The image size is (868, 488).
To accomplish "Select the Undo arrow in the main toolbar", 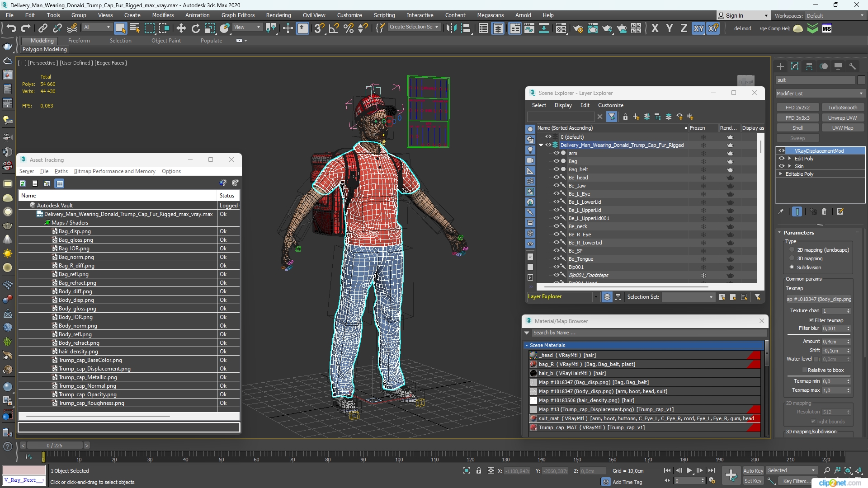I will 11,28.
